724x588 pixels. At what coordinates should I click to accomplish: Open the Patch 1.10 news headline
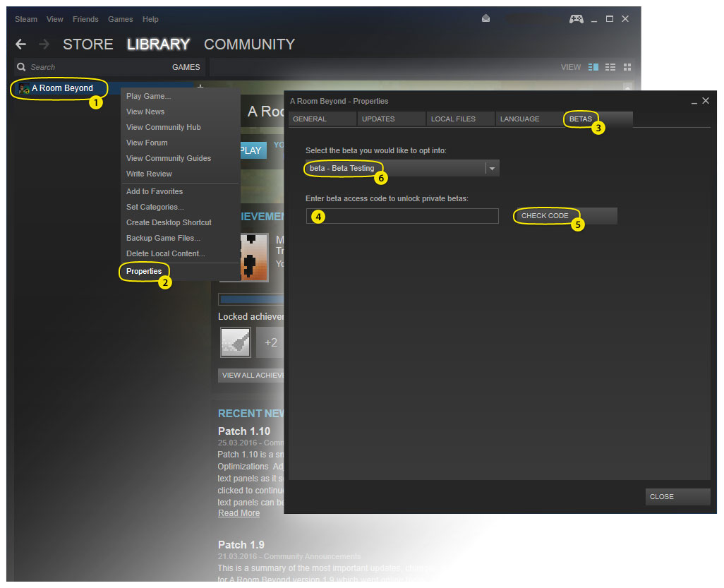[244, 431]
